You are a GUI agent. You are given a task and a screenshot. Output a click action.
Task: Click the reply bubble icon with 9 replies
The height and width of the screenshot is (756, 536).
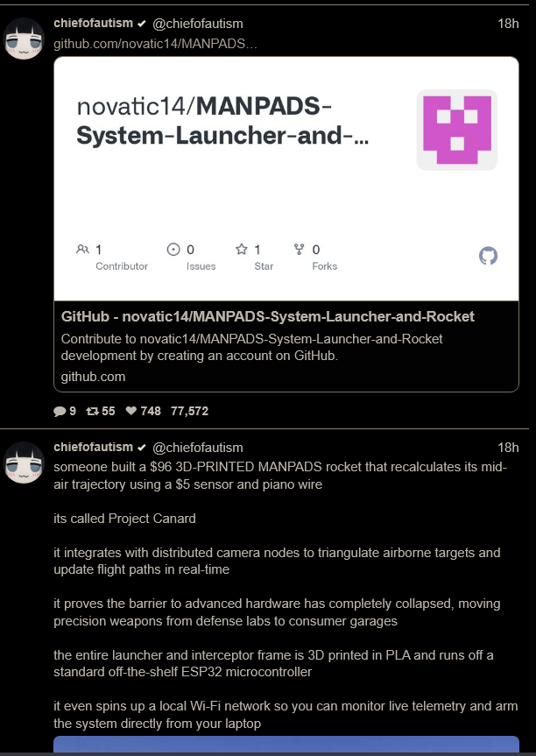point(60,411)
